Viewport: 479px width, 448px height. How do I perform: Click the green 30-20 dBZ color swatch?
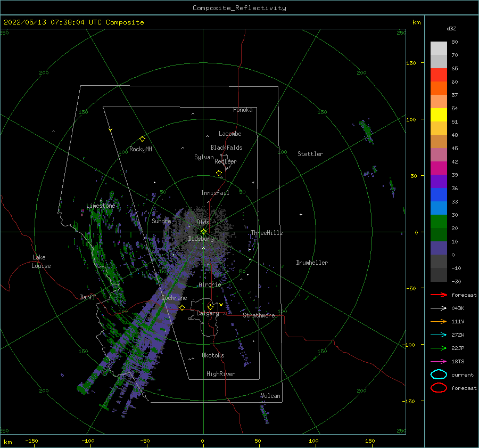coord(439,222)
